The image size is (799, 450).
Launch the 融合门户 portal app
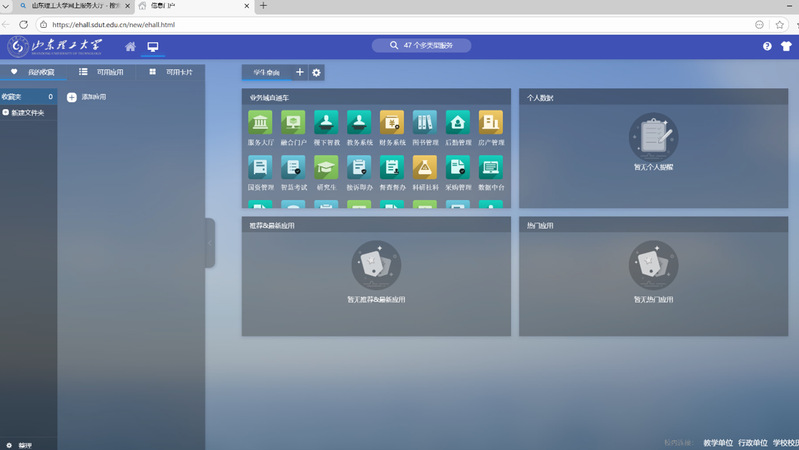pyautogui.click(x=293, y=123)
